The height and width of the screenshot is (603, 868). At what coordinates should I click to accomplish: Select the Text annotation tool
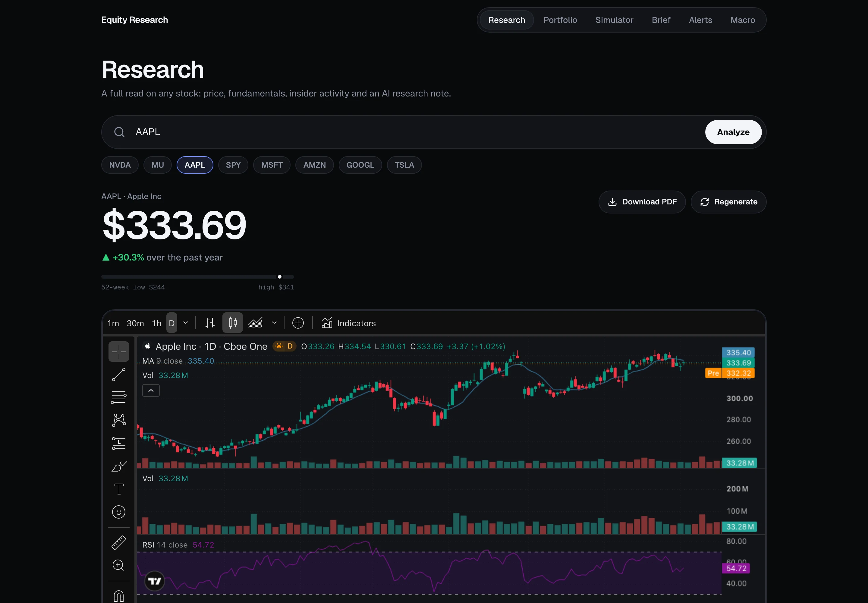(x=119, y=489)
